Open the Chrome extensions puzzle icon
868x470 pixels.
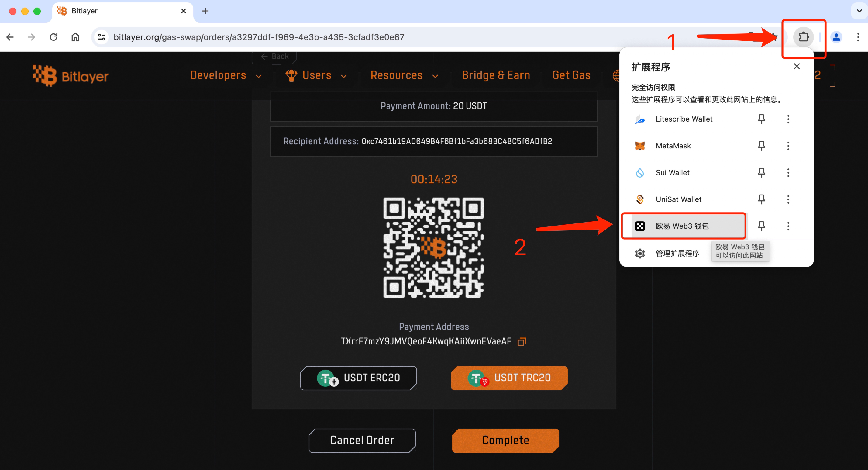pyautogui.click(x=803, y=37)
